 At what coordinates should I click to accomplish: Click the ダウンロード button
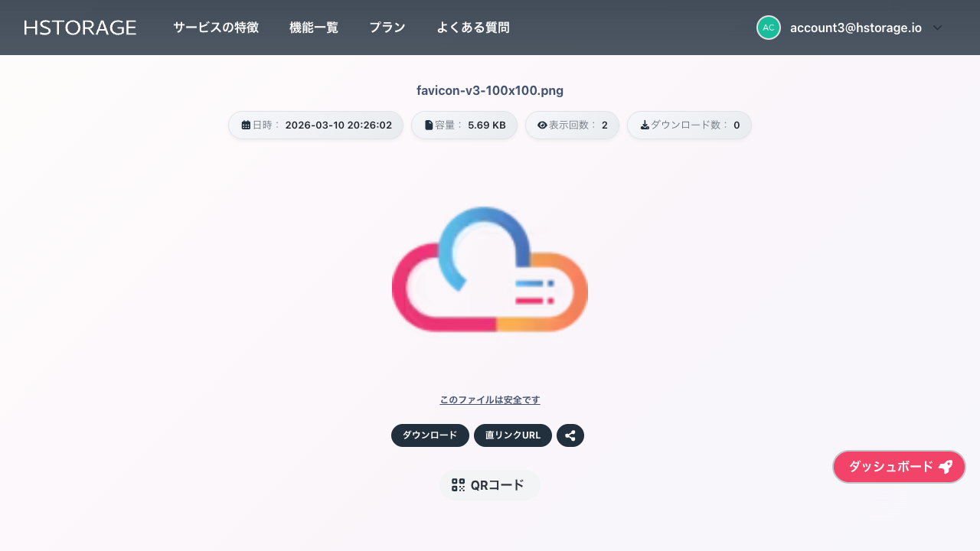click(430, 435)
